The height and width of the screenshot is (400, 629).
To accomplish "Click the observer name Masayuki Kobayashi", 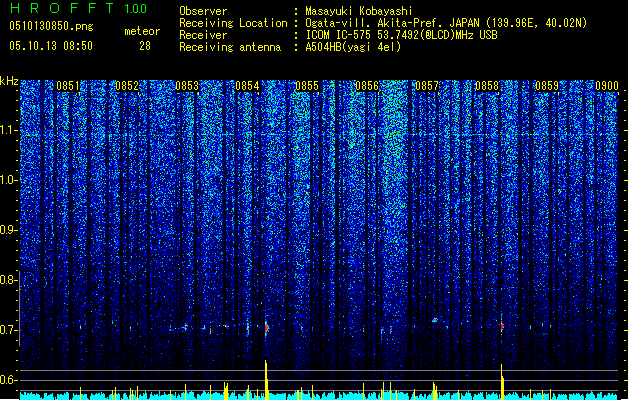I will pos(359,11).
